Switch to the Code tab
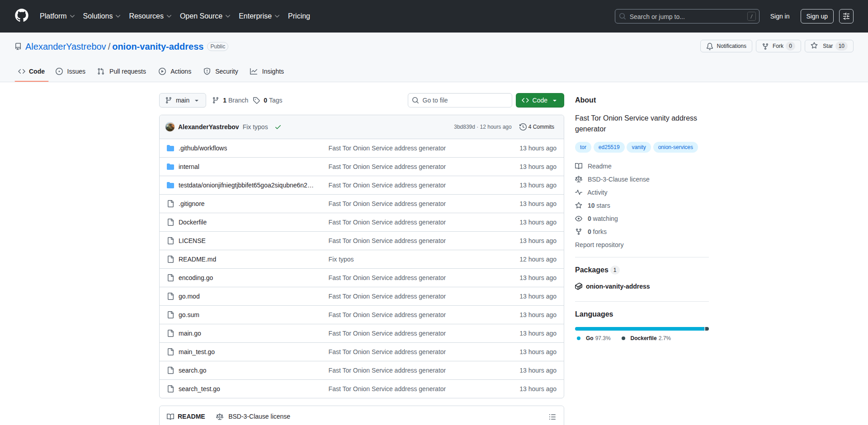This screenshot has height=425, width=868. pos(32,71)
